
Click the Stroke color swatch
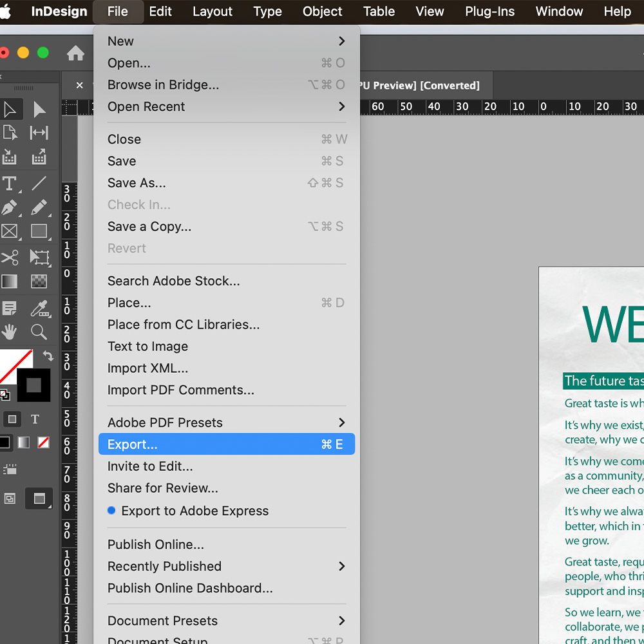[33, 385]
